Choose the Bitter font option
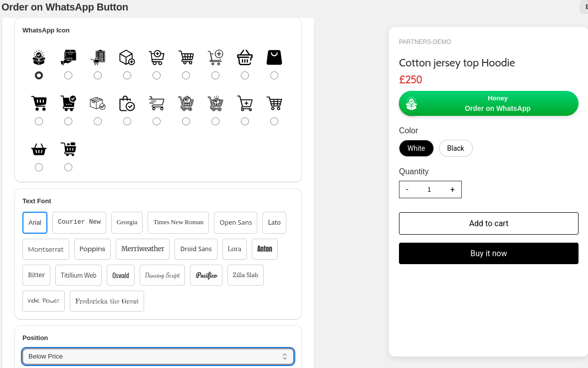The height and width of the screenshot is (368, 588). pyautogui.click(x=36, y=275)
